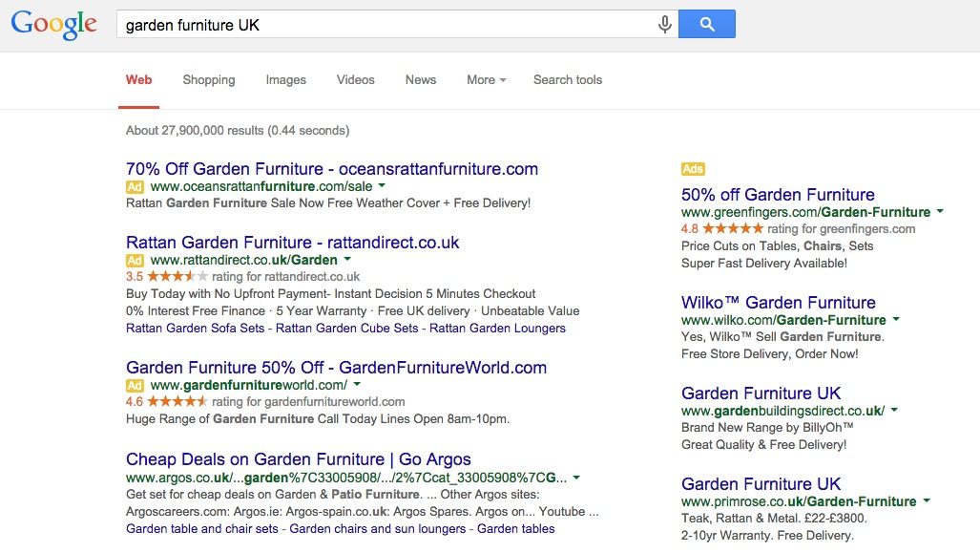The height and width of the screenshot is (553, 980).
Task: Expand arrow next to oceansrattanfurniture.com/sale URL
Action: point(382,186)
